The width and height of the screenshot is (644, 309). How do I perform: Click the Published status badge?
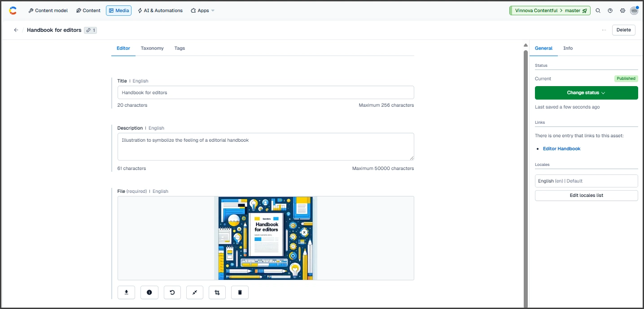click(626, 78)
